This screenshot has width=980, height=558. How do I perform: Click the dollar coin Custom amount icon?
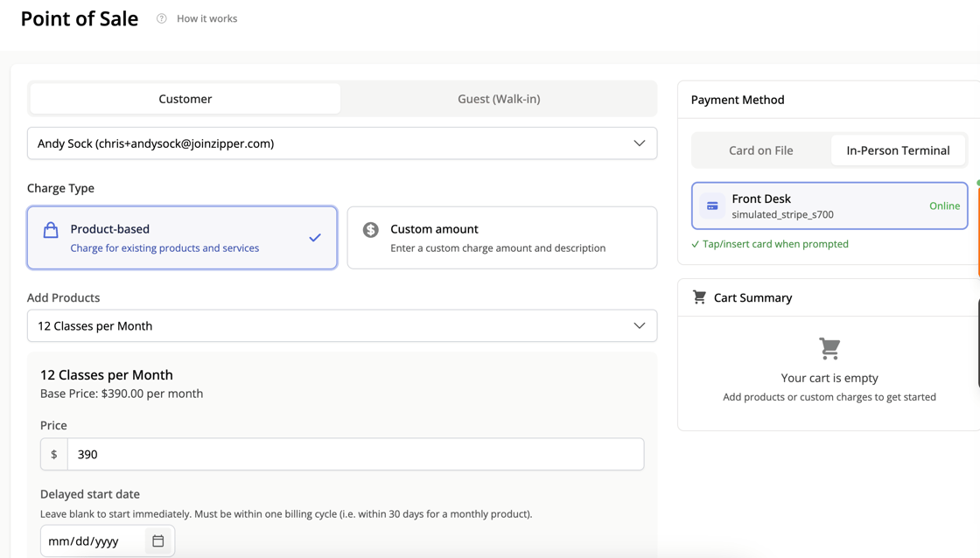[x=371, y=230]
